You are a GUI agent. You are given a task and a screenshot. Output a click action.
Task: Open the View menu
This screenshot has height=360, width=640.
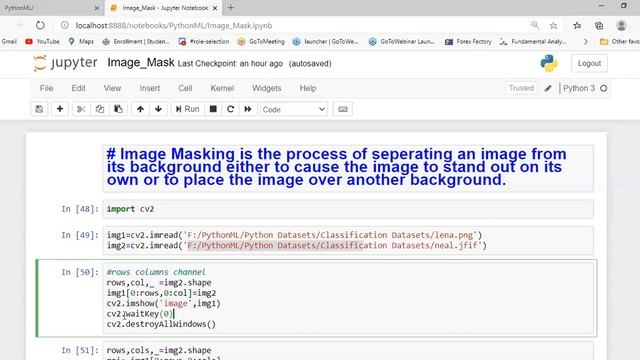[x=112, y=88]
